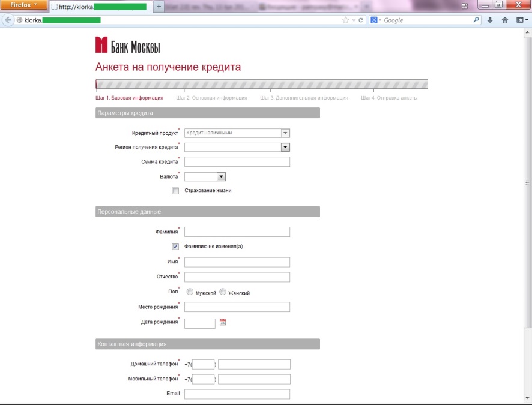Image resolution: width=532 pixels, height=405 pixels.
Task: Open the birth date calendar picker icon
Action: 223,322
